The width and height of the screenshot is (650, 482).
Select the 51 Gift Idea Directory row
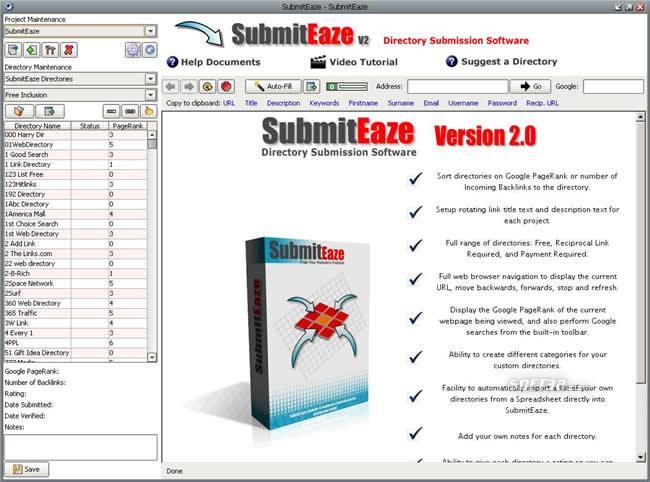pos(75,353)
